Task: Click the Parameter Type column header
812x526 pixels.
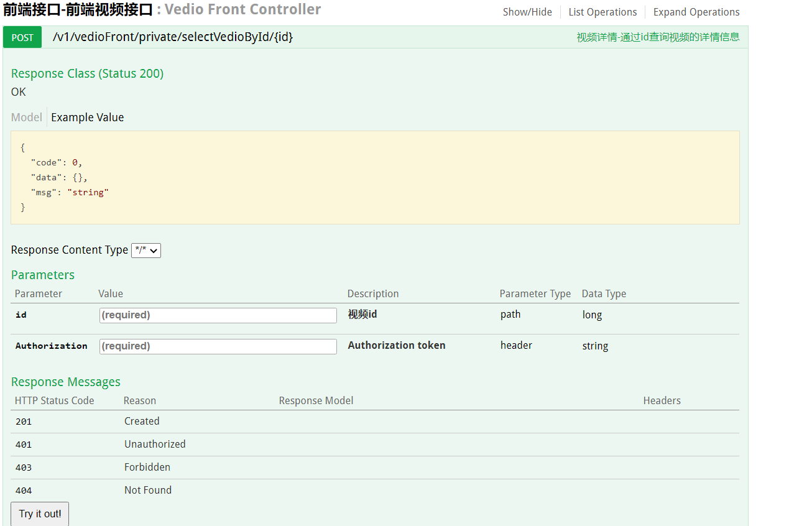Action: tap(535, 293)
